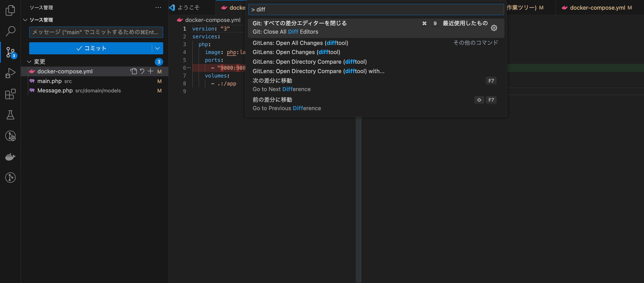Screen dimensions: 644x283
Task: Open the Extensions view
Action: click(10, 94)
